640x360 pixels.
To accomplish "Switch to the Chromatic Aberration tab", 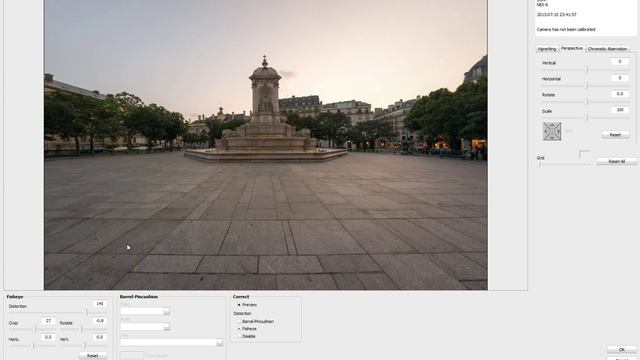I will 607,49.
